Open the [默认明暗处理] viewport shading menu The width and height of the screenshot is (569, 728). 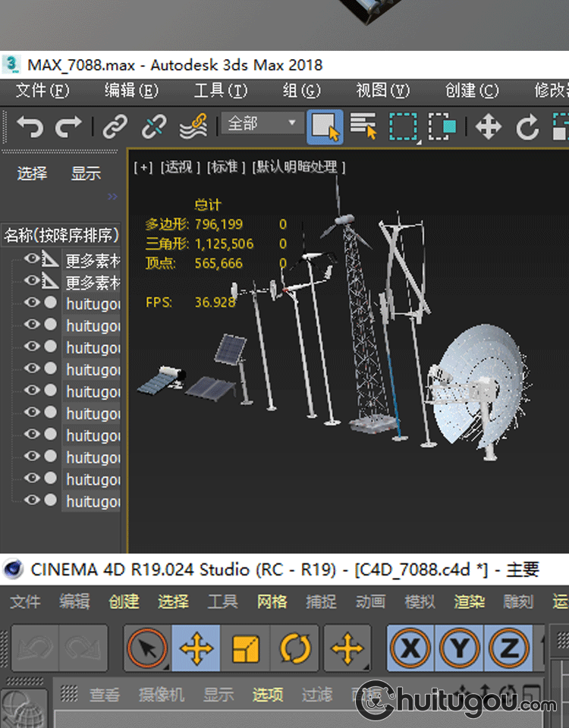[x=300, y=167]
